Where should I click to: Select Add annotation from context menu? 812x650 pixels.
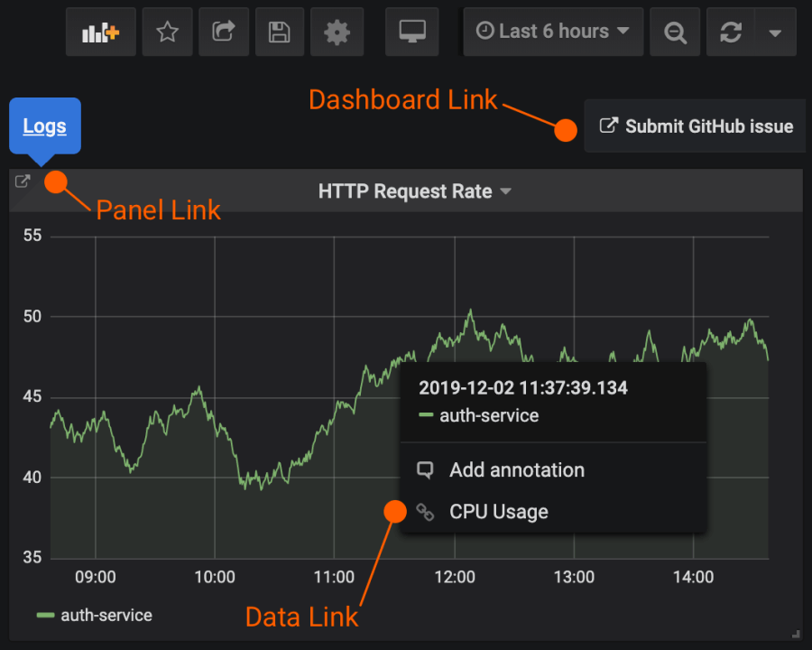517,469
